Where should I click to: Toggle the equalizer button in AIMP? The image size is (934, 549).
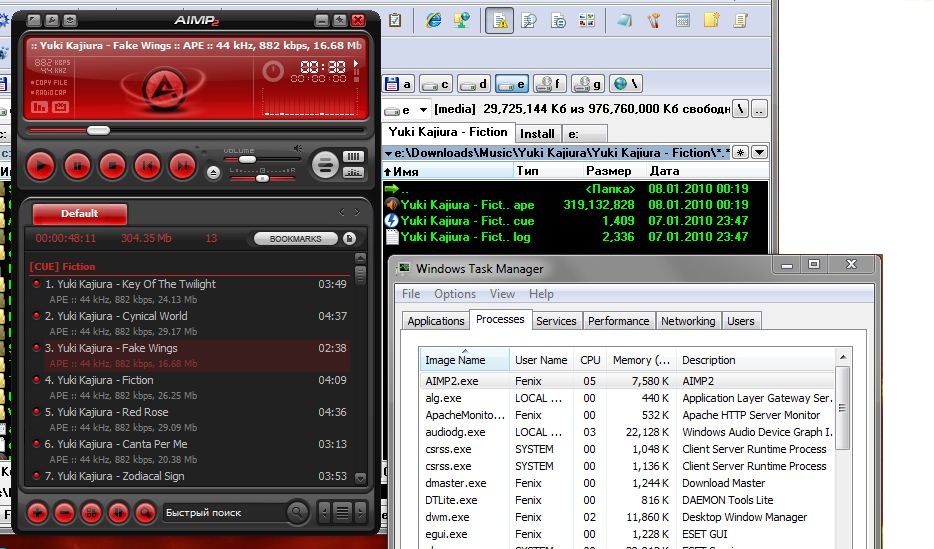tap(353, 172)
